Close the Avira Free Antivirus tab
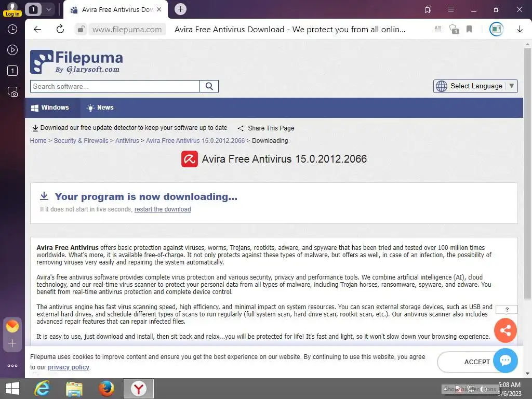The height and width of the screenshot is (399, 532). 159,9
